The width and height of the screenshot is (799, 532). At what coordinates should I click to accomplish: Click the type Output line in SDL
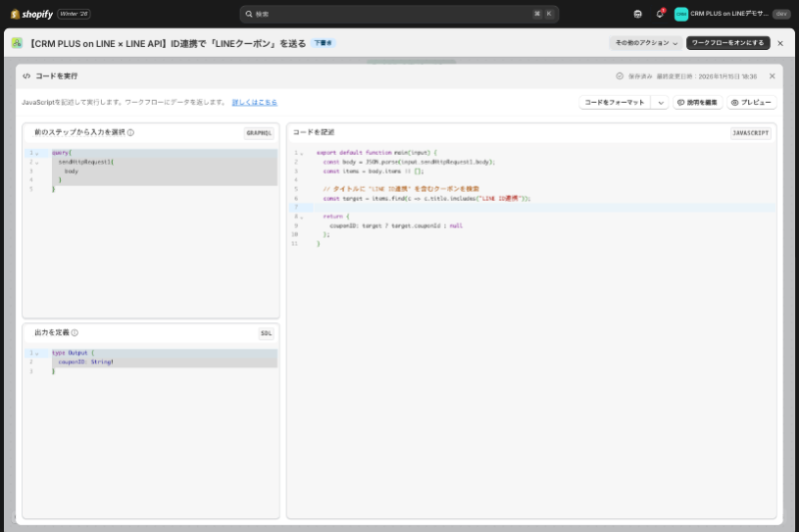point(73,352)
